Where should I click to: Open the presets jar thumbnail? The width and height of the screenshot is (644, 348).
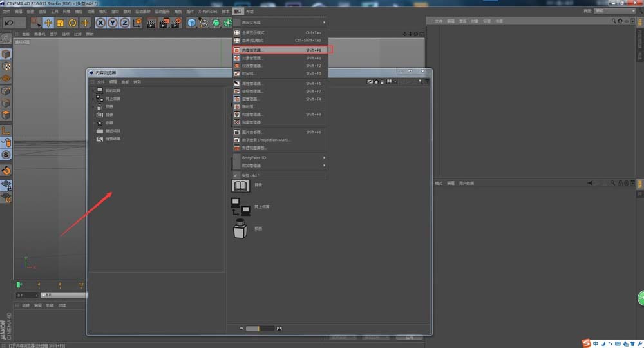coord(240,228)
